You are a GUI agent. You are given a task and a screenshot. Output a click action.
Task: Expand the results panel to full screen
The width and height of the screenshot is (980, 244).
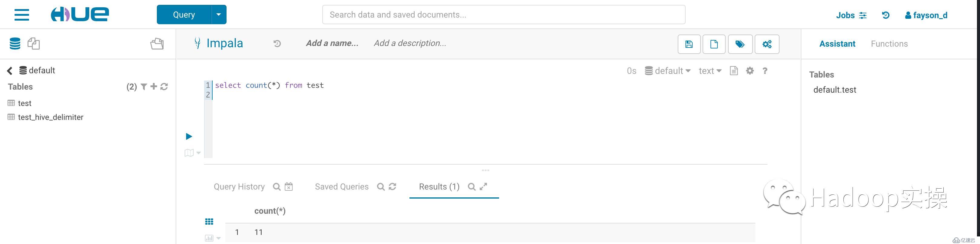tap(483, 186)
